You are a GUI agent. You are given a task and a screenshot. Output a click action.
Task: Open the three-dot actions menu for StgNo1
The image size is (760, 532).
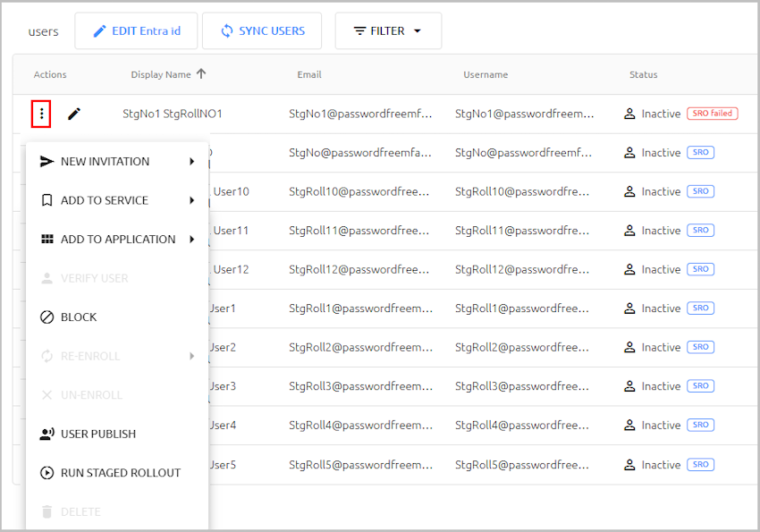click(x=41, y=114)
